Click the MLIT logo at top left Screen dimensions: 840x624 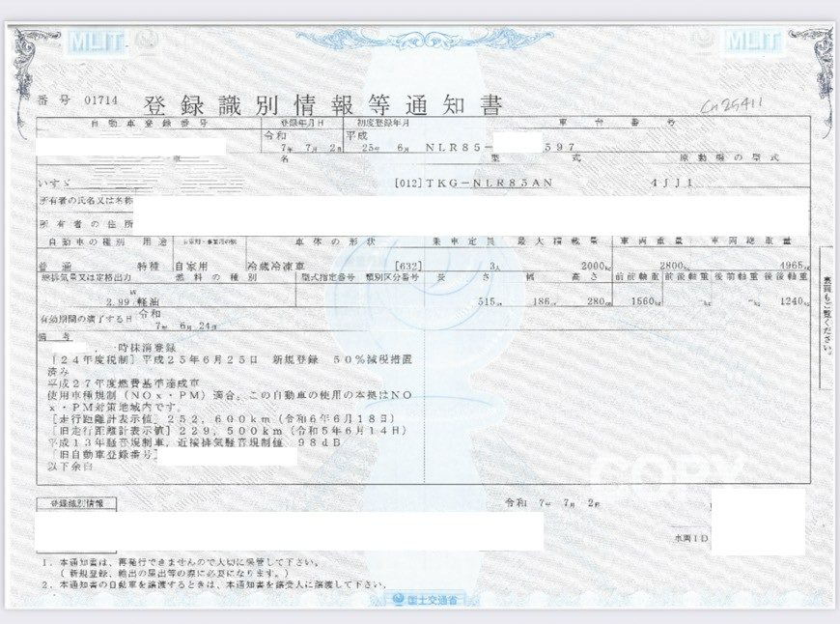point(98,42)
